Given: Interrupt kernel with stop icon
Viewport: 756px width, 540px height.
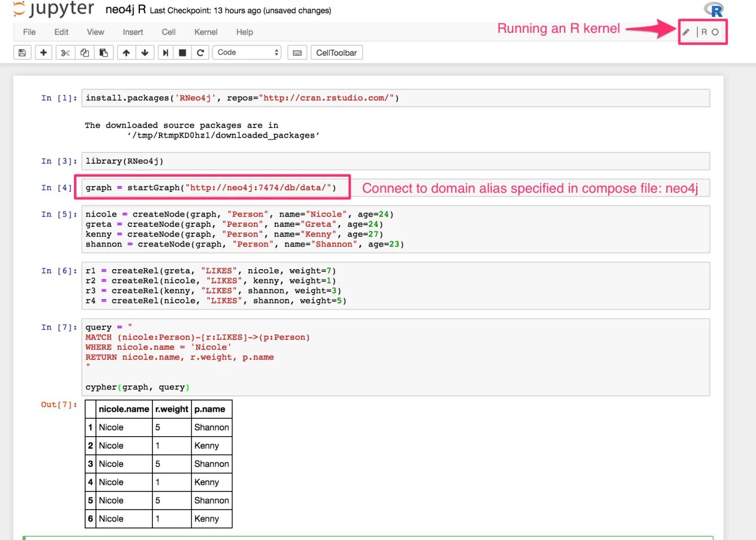Looking at the screenshot, I should pos(182,52).
